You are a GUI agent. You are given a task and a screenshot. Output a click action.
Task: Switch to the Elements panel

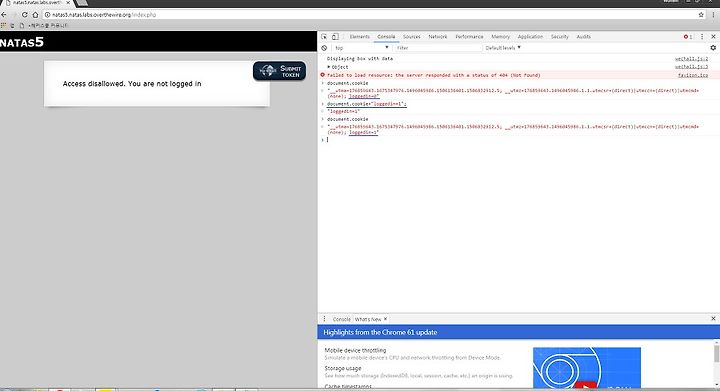[x=360, y=37]
